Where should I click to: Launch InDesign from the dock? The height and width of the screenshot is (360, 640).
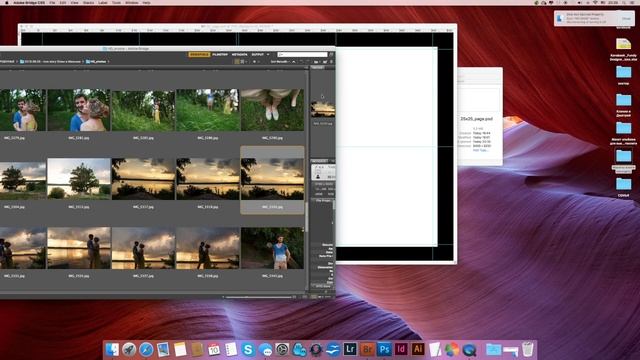(x=401, y=349)
